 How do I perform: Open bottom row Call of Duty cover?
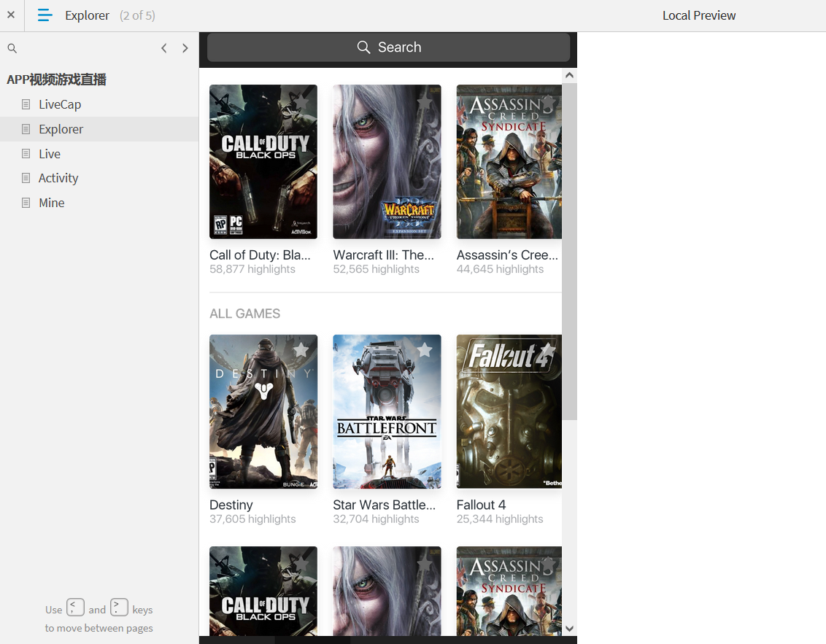(x=263, y=591)
